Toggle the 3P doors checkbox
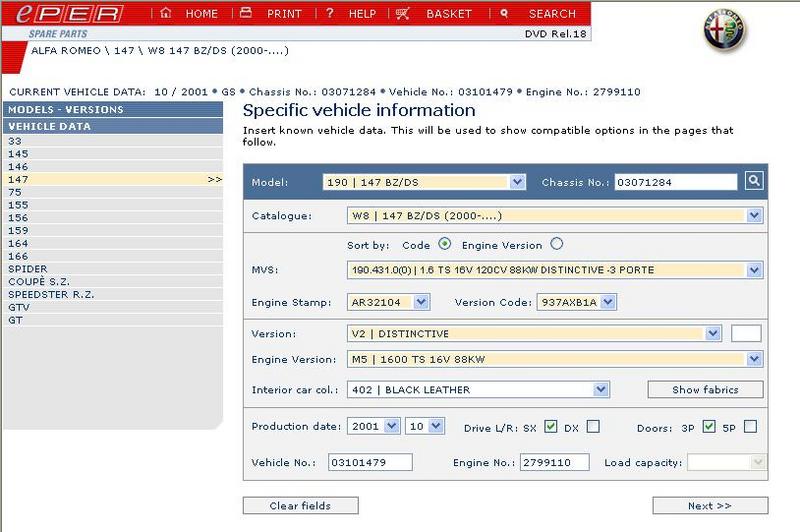The height and width of the screenshot is (532, 800). pyautogui.click(x=709, y=426)
